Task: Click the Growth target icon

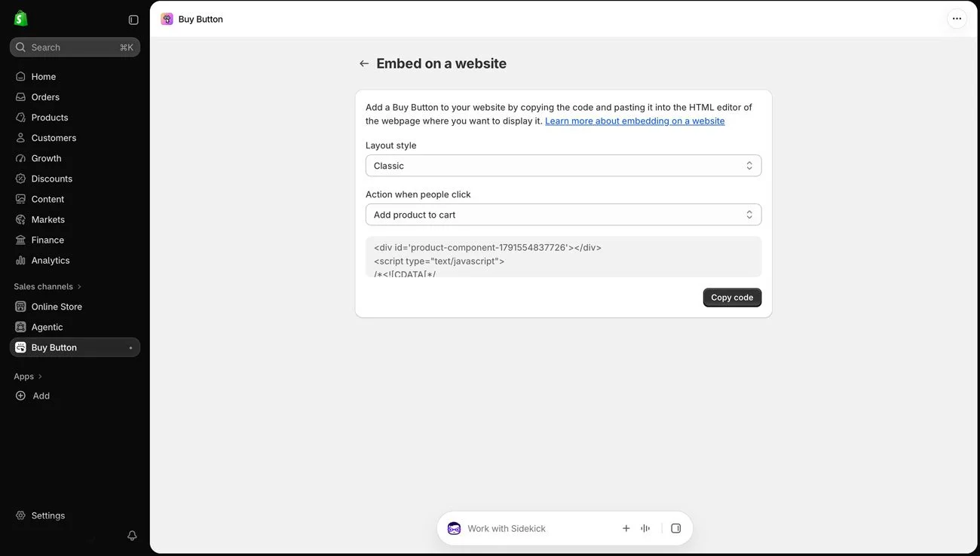Action: point(20,158)
